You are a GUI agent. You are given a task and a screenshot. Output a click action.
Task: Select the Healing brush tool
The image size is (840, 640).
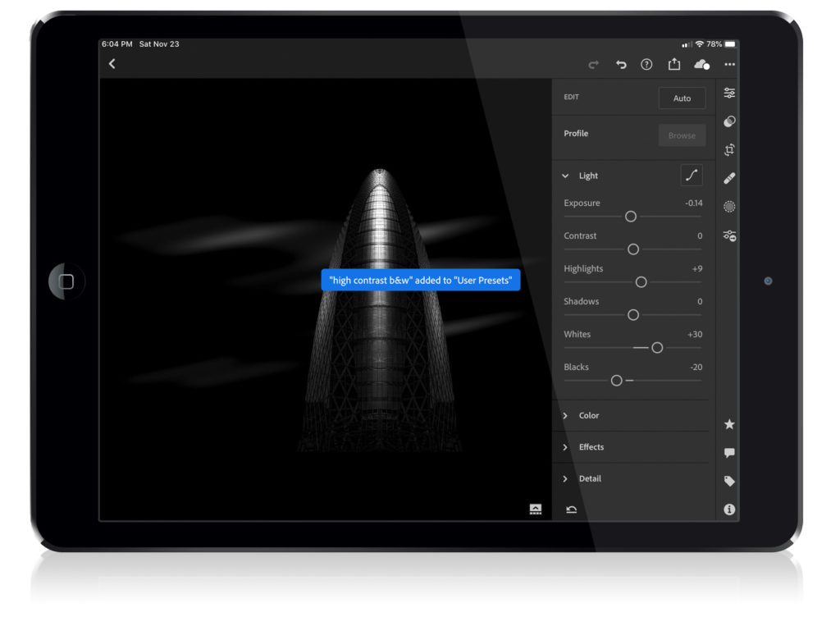click(729, 178)
